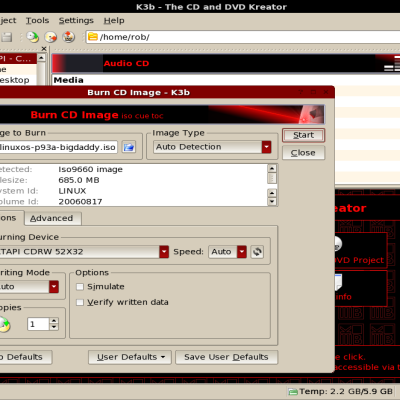Enable the Simulate checkbox
The width and height of the screenshot is (400, 400).
80,287
